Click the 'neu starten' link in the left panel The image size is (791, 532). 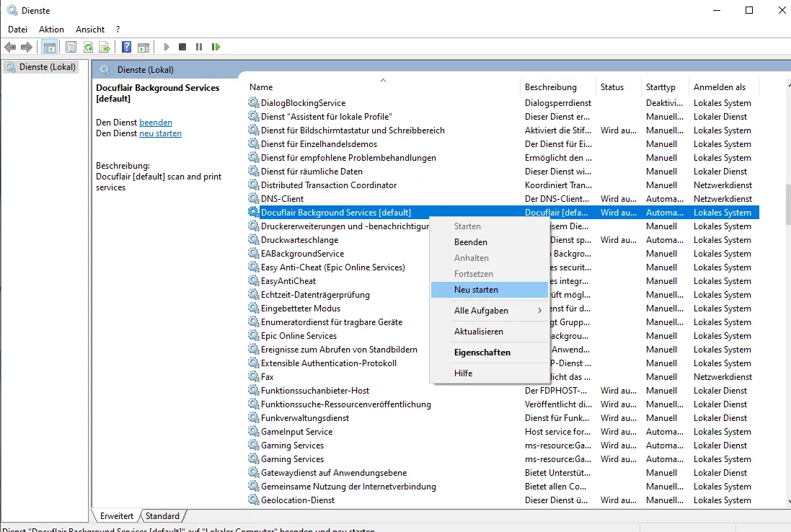tap(160, 133)
